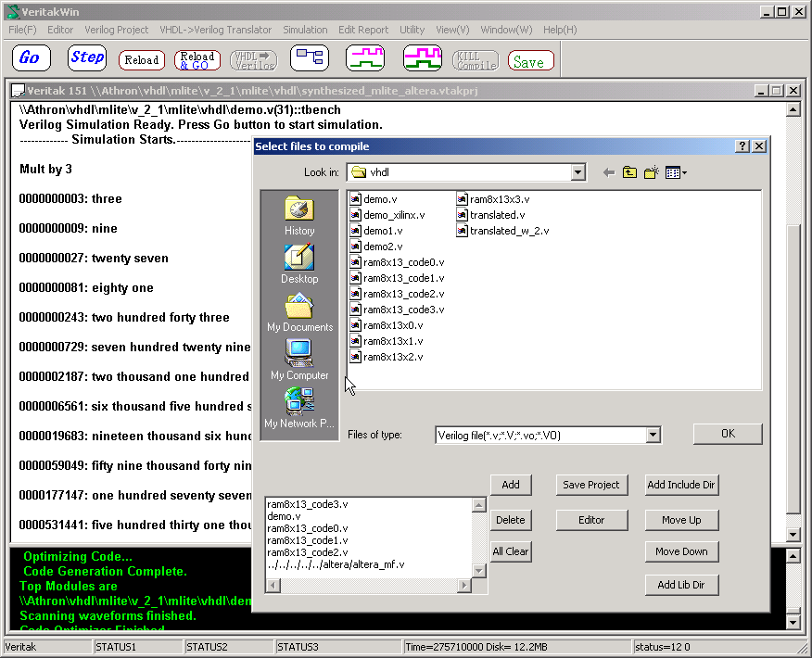The height and width of the screenshot is (658, 812).
Task: Expand the Look in folder dropdown
Action: click(577, 172)
